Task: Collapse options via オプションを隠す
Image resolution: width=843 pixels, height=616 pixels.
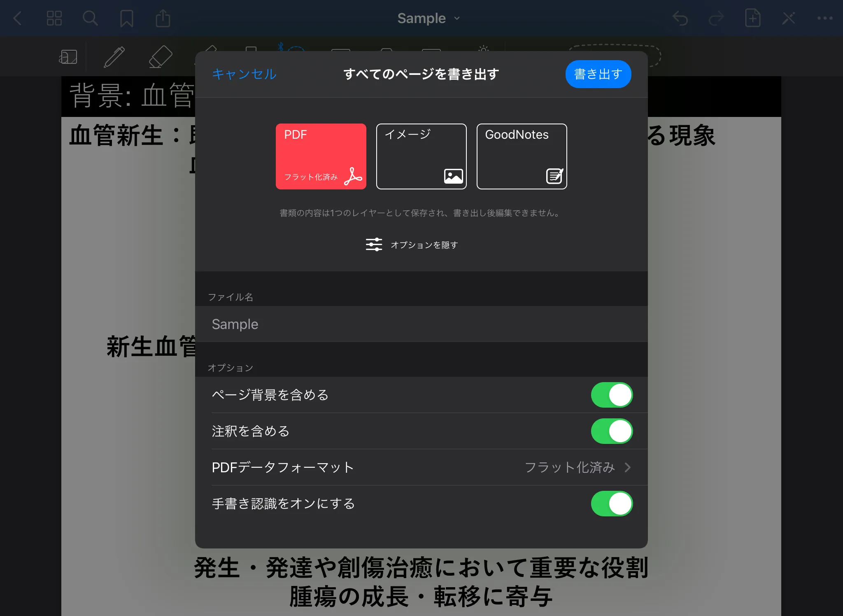Action: 412,245
